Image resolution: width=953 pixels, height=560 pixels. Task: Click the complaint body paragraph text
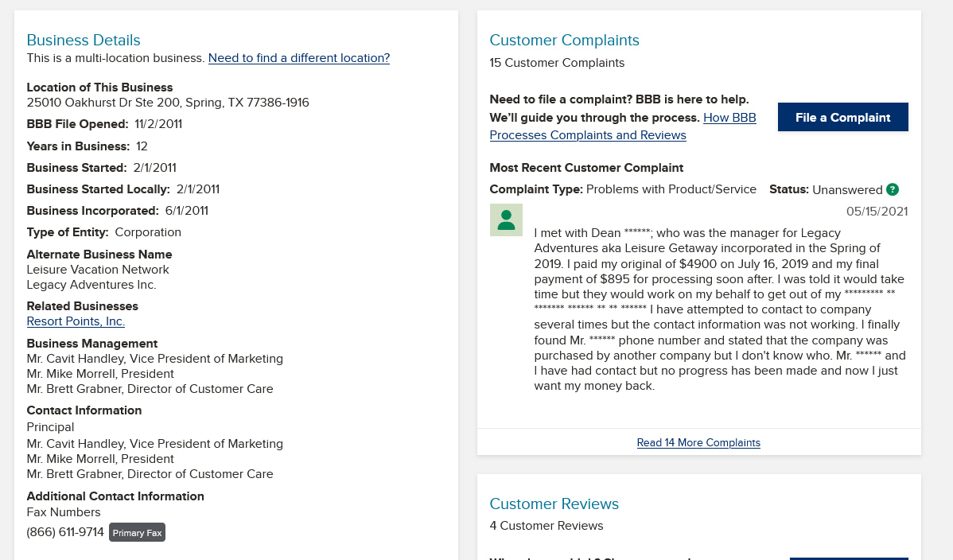[720, 309]
